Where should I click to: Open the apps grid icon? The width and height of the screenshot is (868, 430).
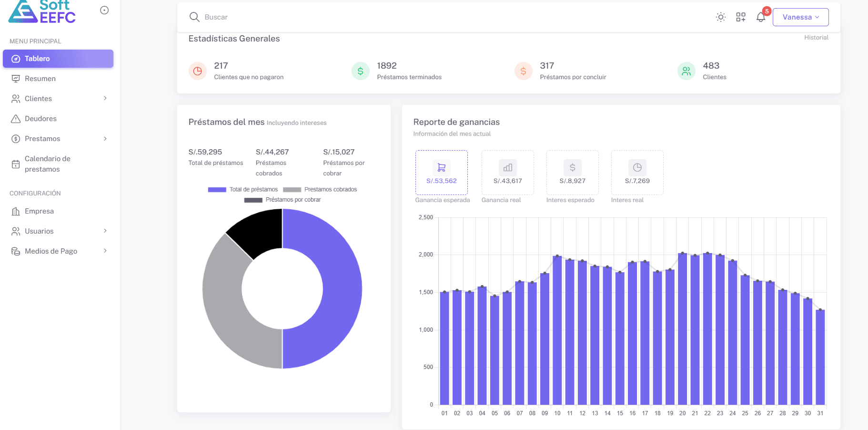[x=741, y=17]
